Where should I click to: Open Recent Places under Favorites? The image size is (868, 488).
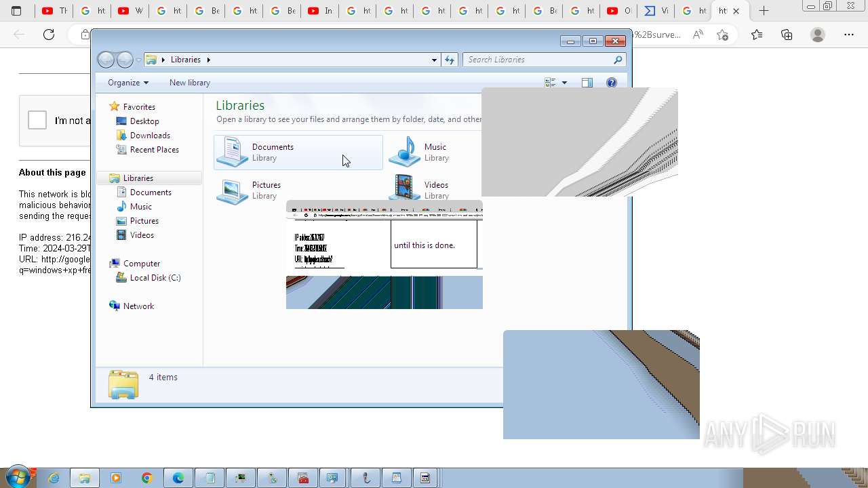155,150
